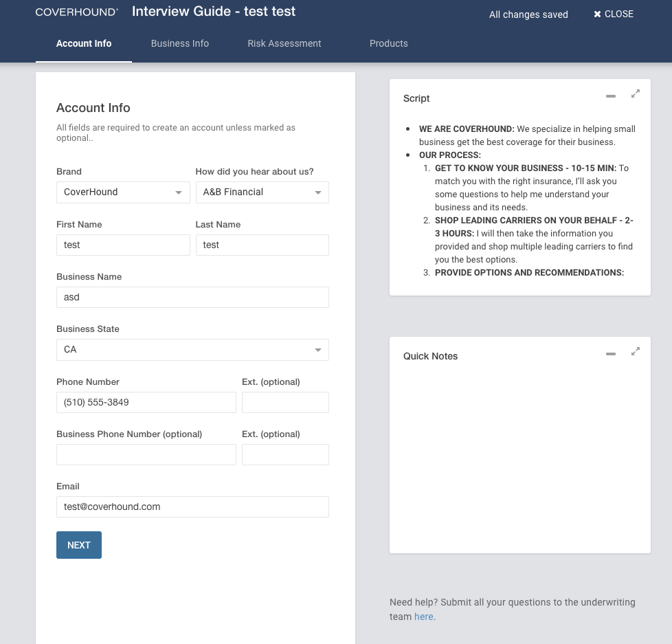Click the 'Quick Notes' panel title

pyautogui.click(x=430, y=356)
